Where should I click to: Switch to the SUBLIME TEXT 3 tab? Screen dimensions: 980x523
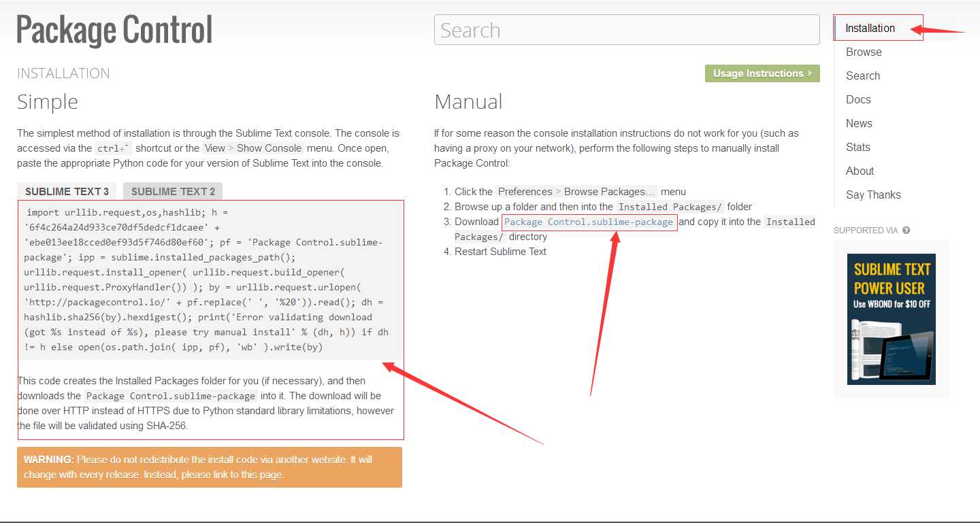point(67,191)
